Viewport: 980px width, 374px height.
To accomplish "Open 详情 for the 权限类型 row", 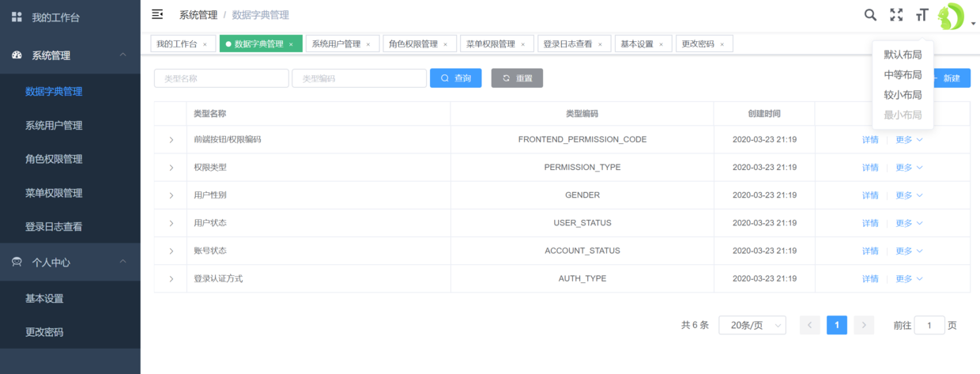I will 870,168.
